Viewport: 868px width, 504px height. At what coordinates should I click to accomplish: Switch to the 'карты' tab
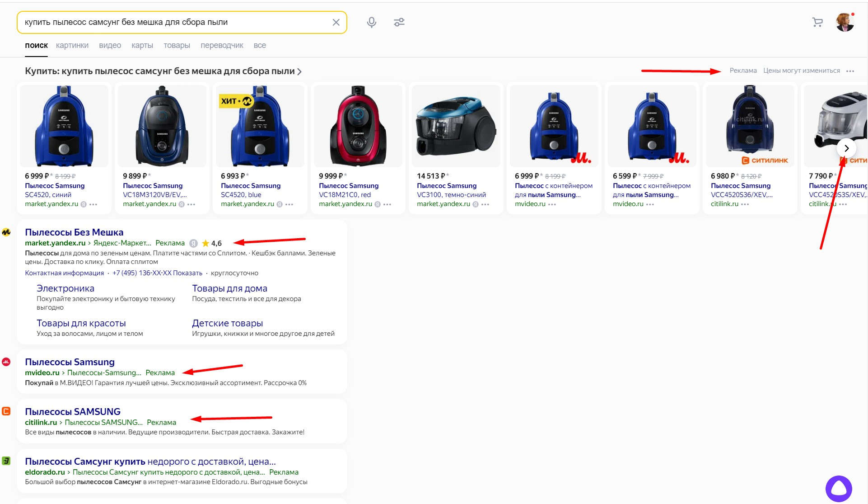click(142, 45)
